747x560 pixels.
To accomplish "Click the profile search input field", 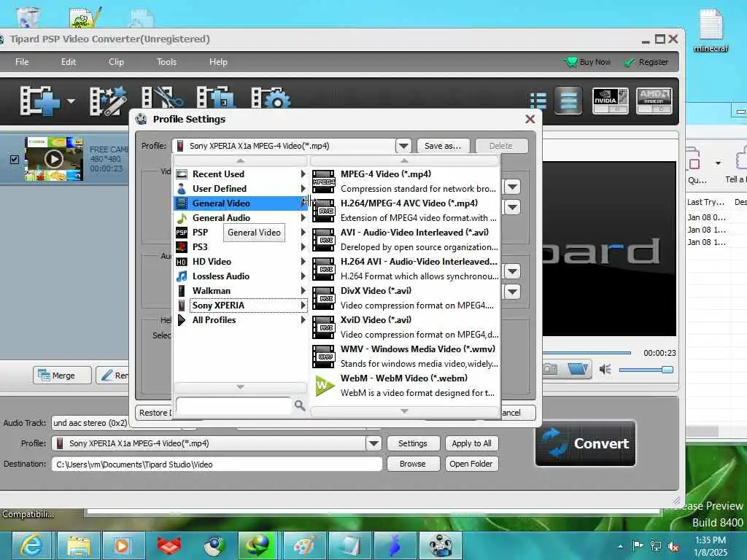I will 233,405.
